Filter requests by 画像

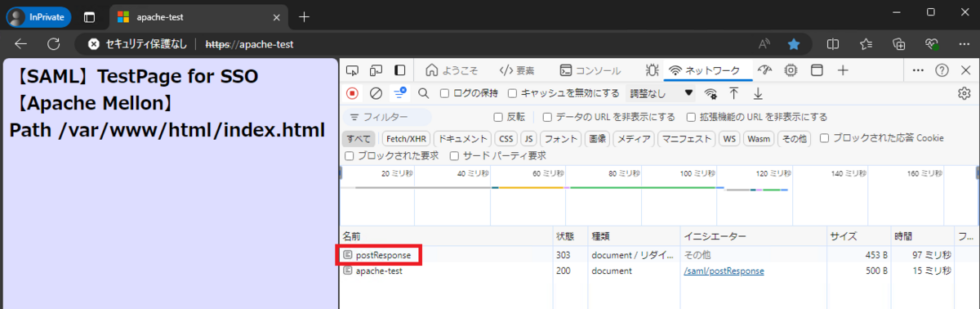click(597, 138)
